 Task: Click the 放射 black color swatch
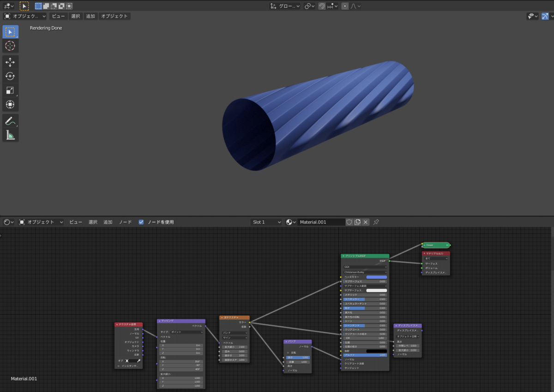pos(377,351)
